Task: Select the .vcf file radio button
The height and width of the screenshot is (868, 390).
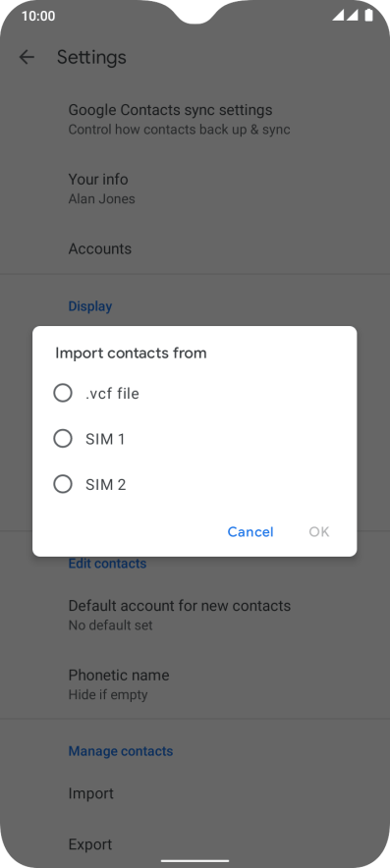Action: tap(63, 394)
